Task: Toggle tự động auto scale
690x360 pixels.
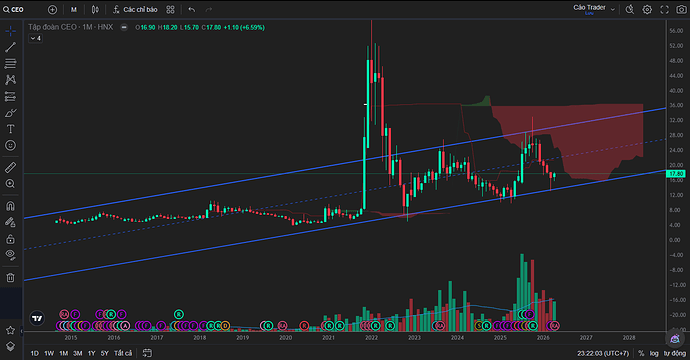Action: pyautogui.click(x=675, y=353)
